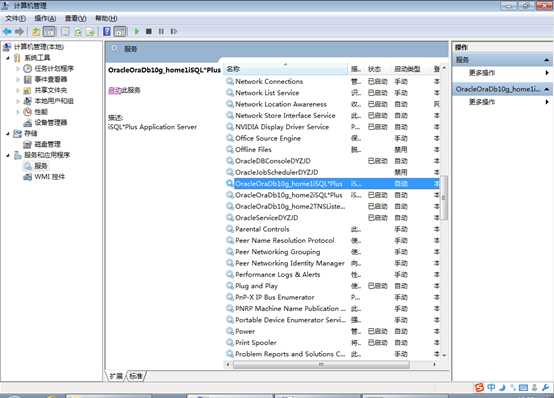Click the Up one level folder icon

click(36, 32)
